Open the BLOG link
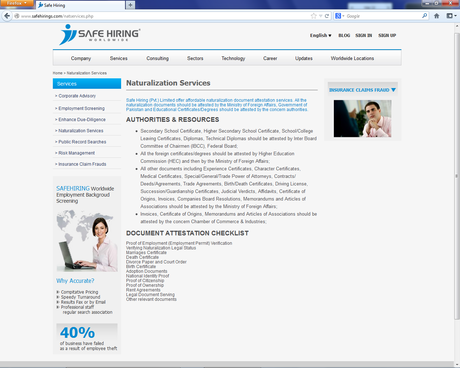Viewport: 460px width, 368px height. click(x=344, y=35)
